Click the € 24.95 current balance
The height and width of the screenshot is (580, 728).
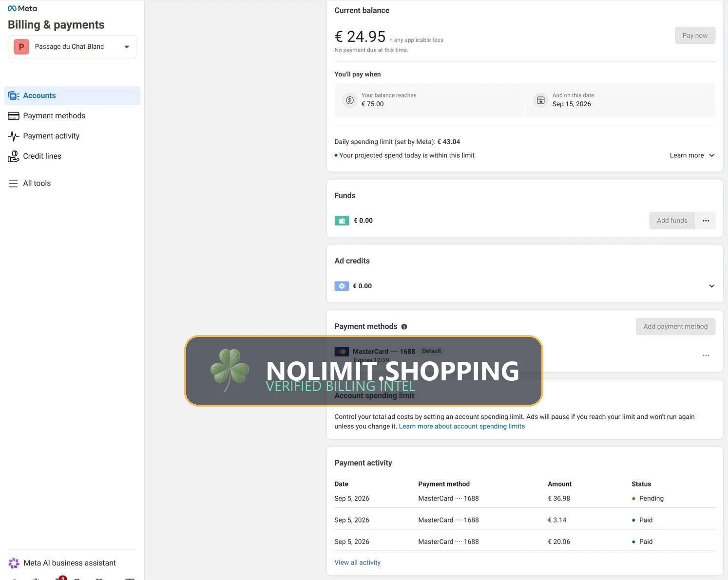tap(360, 37)
